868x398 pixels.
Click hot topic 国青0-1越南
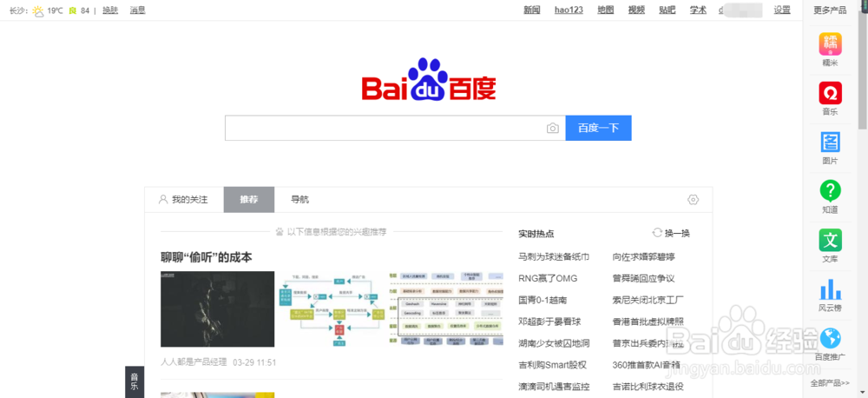[x=542, y=300]
